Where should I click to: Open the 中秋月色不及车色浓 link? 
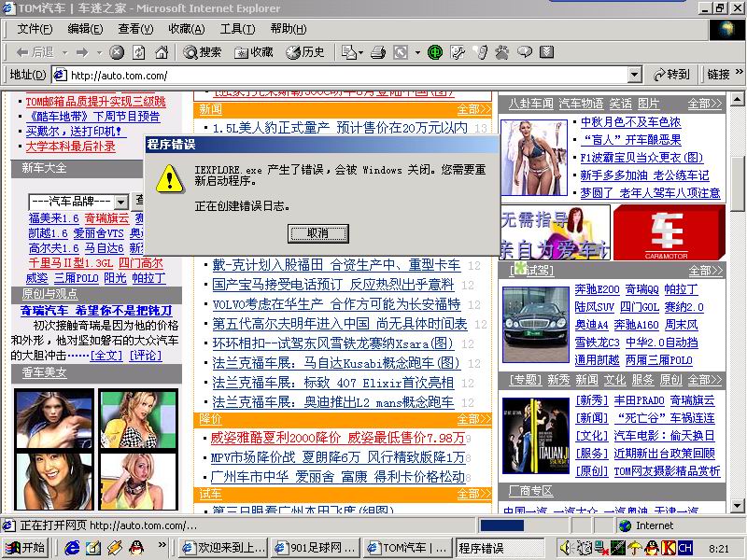tap(631, 122)
